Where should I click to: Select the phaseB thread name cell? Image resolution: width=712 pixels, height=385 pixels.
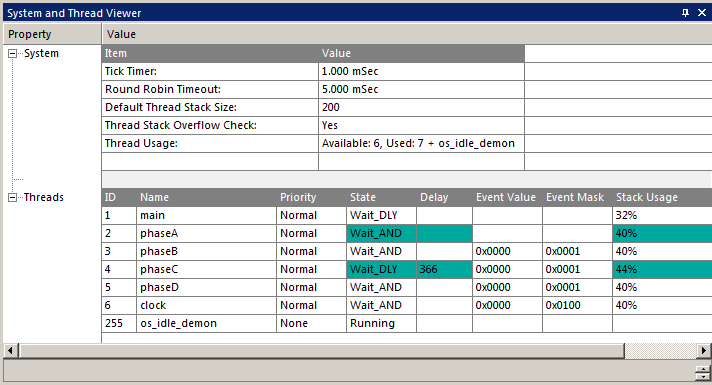pos(206,251)
